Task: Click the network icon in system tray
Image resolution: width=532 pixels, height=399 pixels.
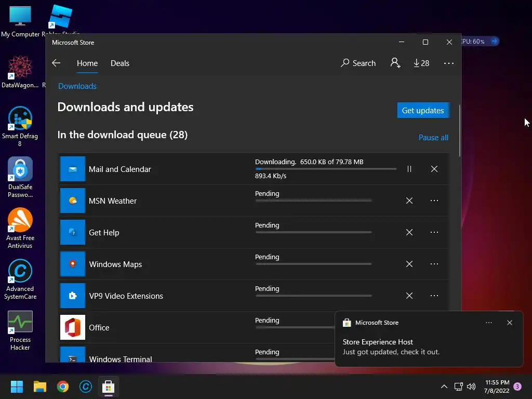Action: (458, 387)
